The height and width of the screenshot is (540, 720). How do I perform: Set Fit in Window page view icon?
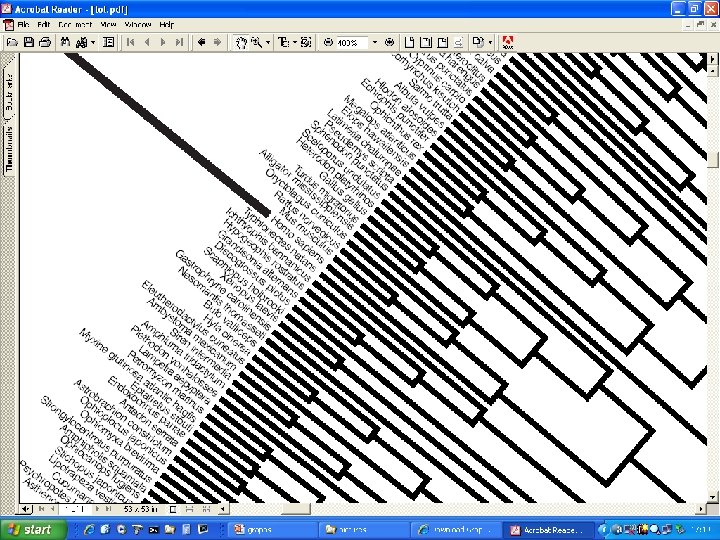click(426, 43)
